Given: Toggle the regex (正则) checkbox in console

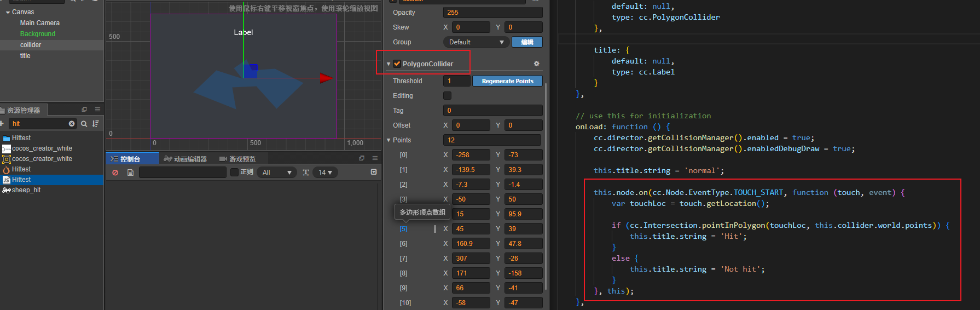Looking at the screenshot, I should (235, 173).
